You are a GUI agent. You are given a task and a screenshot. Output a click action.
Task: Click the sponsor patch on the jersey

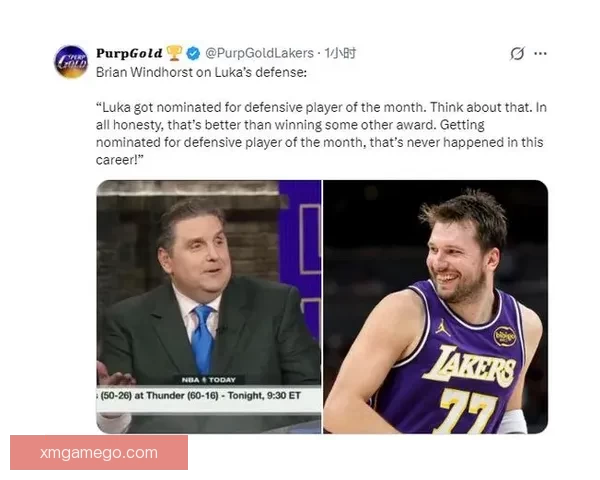tap(504, 336)
